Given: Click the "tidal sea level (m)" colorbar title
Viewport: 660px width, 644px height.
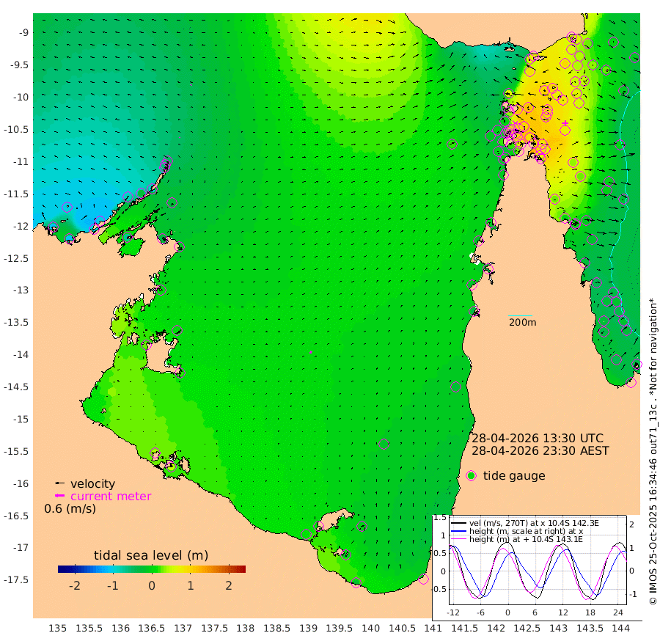Looking at the screenshot, I should (x=151, y=555).
